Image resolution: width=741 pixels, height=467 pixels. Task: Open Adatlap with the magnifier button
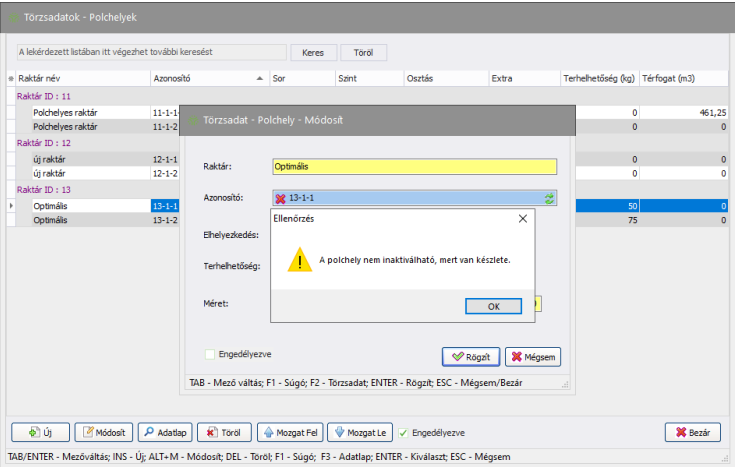click(164, 433)
